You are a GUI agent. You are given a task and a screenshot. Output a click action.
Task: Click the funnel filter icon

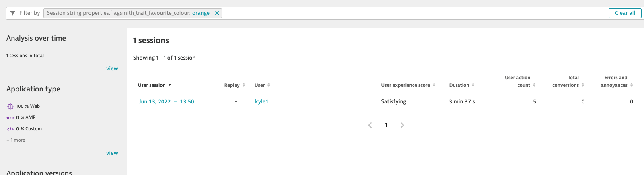coord(13,13)
